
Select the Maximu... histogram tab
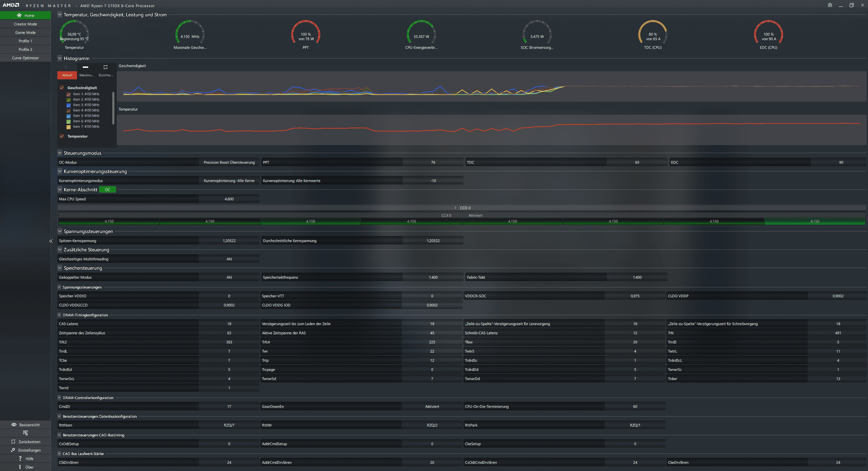[87, 75]
